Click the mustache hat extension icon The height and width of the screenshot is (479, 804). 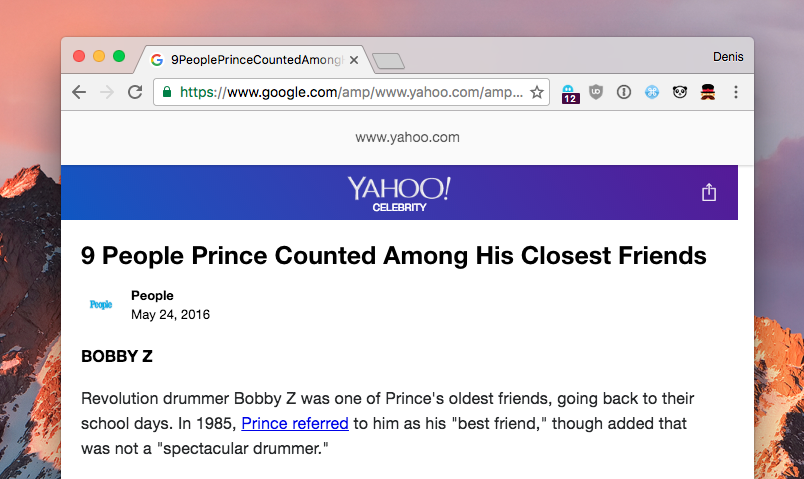click(708, 92)
